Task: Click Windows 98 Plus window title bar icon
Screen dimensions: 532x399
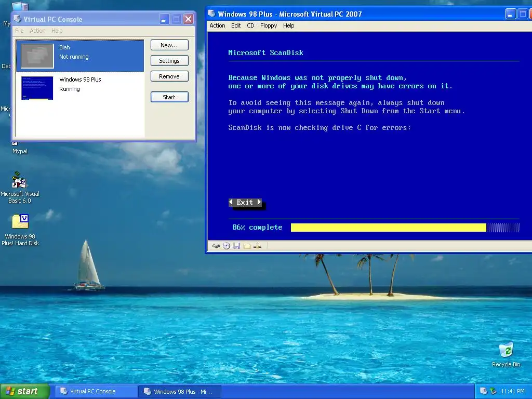Action: [212, 14]
